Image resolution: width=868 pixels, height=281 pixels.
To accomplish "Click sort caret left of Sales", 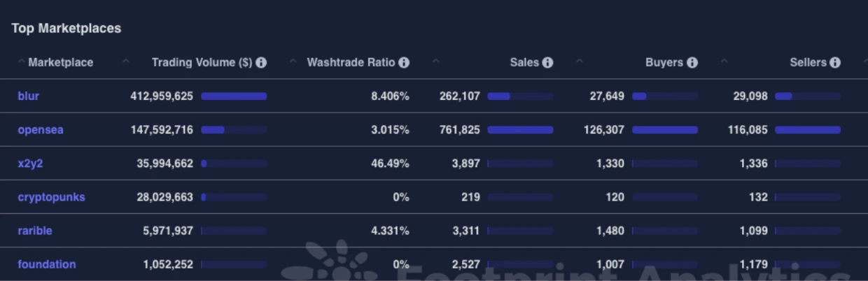I will [x=436, y=62].
